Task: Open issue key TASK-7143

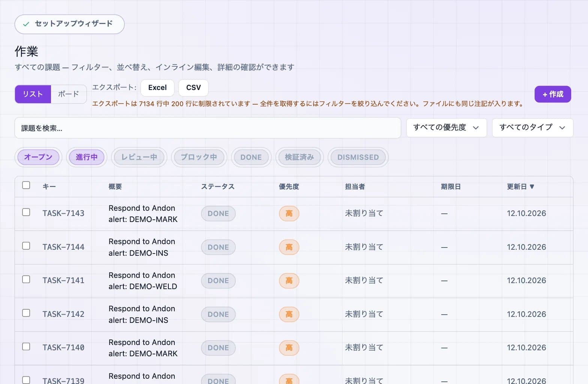Action: point(63,213)
